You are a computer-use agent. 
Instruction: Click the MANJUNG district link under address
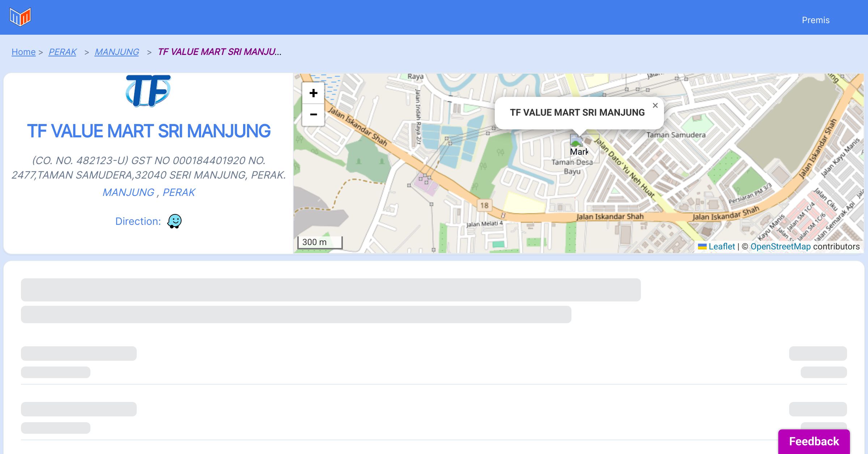(x=128, y=192)
